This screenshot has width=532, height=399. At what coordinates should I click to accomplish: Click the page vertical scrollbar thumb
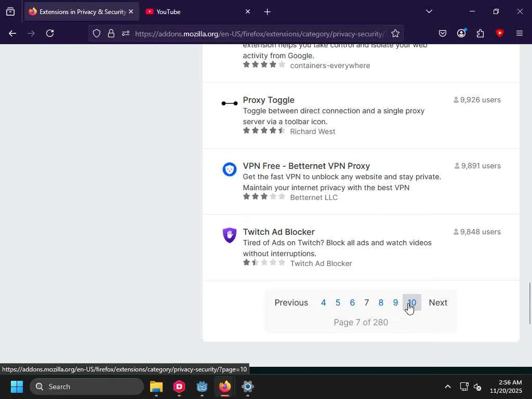[529, 303]
